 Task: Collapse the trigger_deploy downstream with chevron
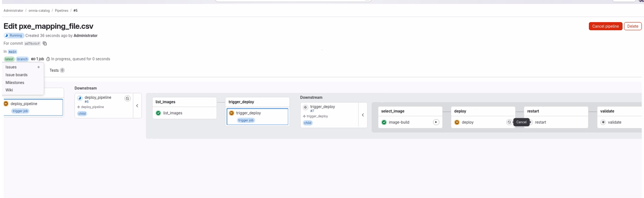pyautogui.click(x=362, y=115)
